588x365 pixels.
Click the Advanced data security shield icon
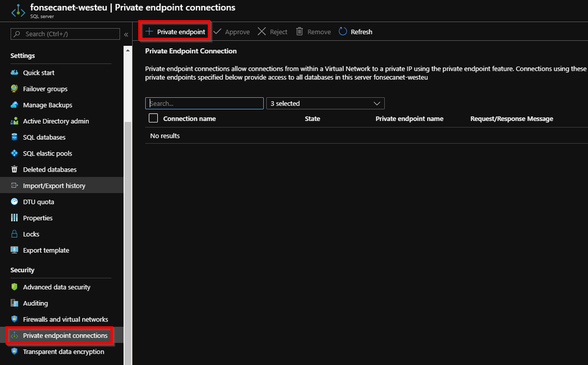click(14, 287)
